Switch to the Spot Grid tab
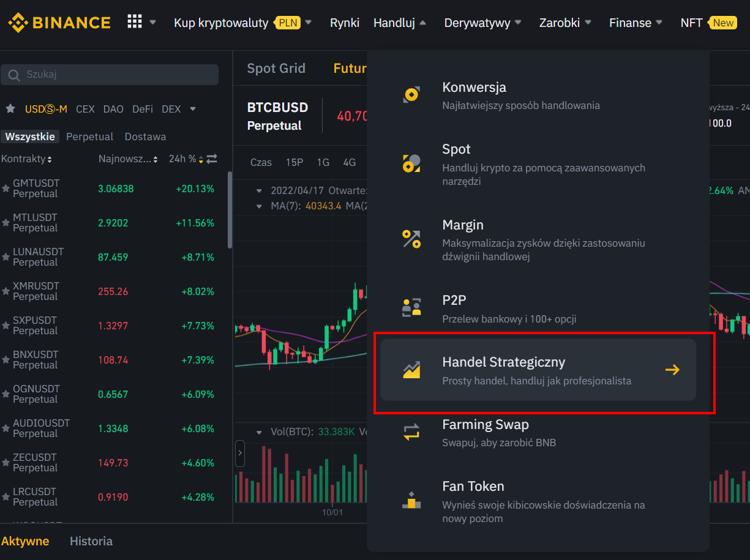This screenshot has width=750, height=560. (276, 68)
